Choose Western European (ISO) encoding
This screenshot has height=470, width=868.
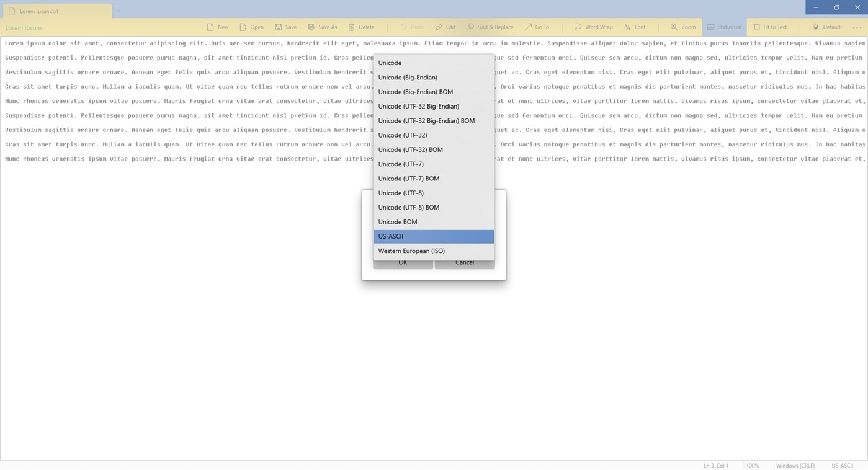(411, 251)
